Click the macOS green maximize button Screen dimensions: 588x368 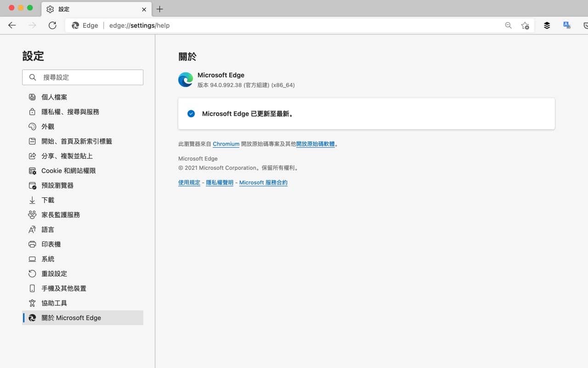click(x=30, y=8)
